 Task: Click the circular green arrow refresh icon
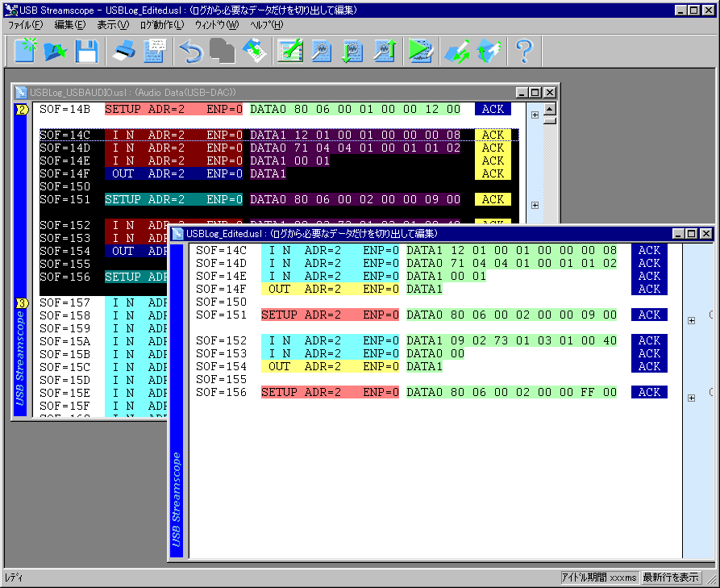[x=489, y=51]
